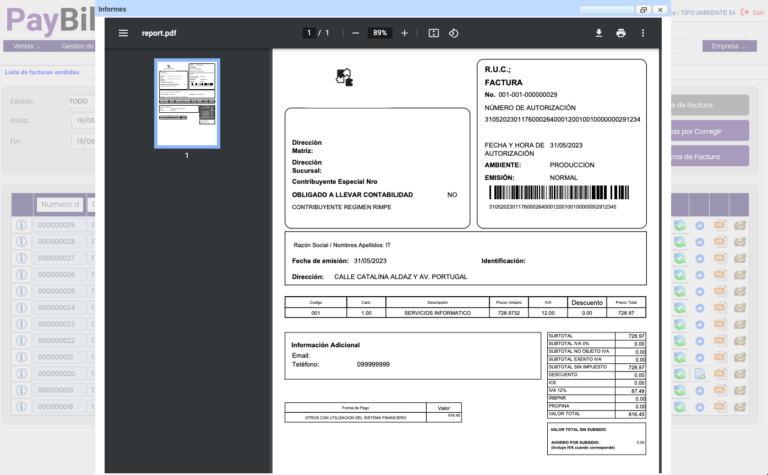Click the zoom out minus button
This screenshot has width=768, height=475.
(355, 33)
